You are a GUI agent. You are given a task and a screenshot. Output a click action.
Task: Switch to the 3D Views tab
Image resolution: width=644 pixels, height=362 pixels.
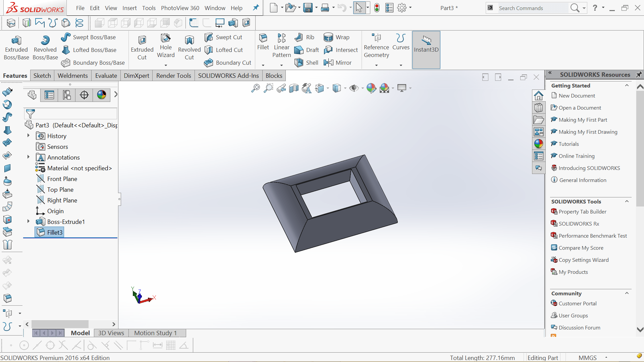(111, 333)
